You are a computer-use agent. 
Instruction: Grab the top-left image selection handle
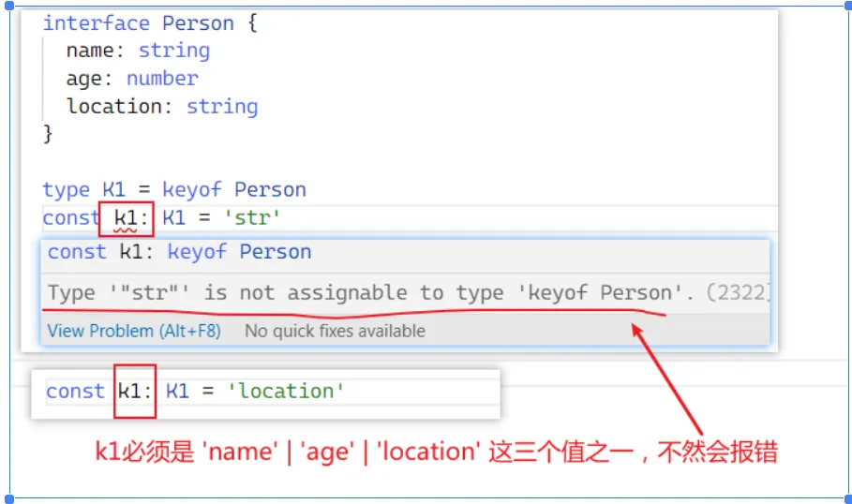9,7
